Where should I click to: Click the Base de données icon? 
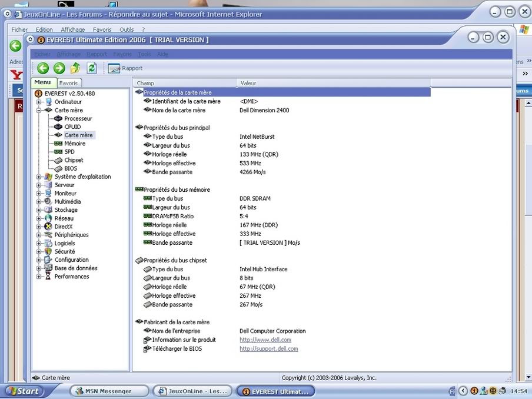pyautogui.click(x=48, y=268)
